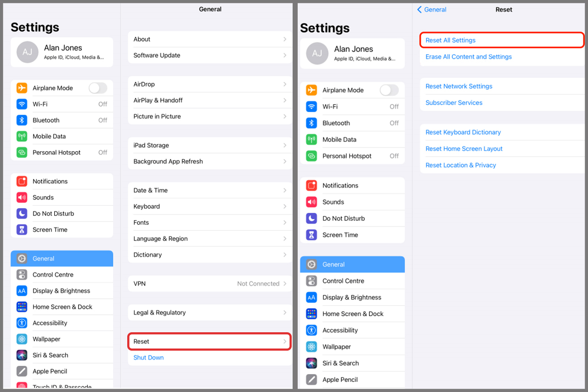
Task: Tap the Home Screen & Dock icon on the Reset screen
Action: 311,314
